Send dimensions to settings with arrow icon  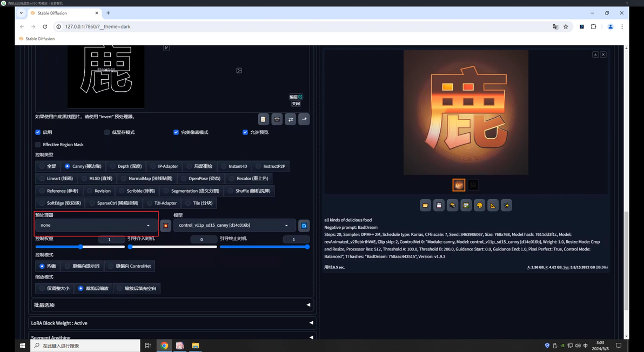point(304,119)
